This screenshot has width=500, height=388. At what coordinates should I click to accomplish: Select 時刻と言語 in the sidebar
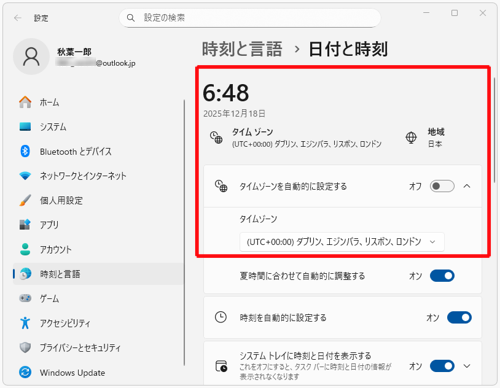coord(98,274)
